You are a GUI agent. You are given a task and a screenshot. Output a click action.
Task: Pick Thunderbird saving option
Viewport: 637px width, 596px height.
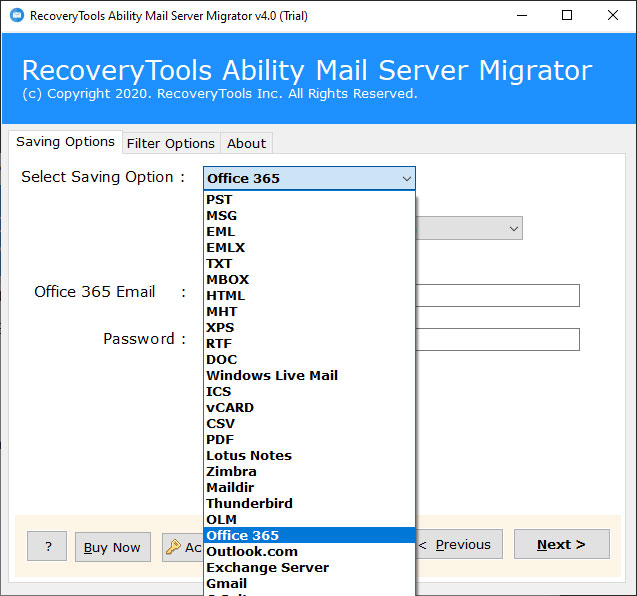309,503
